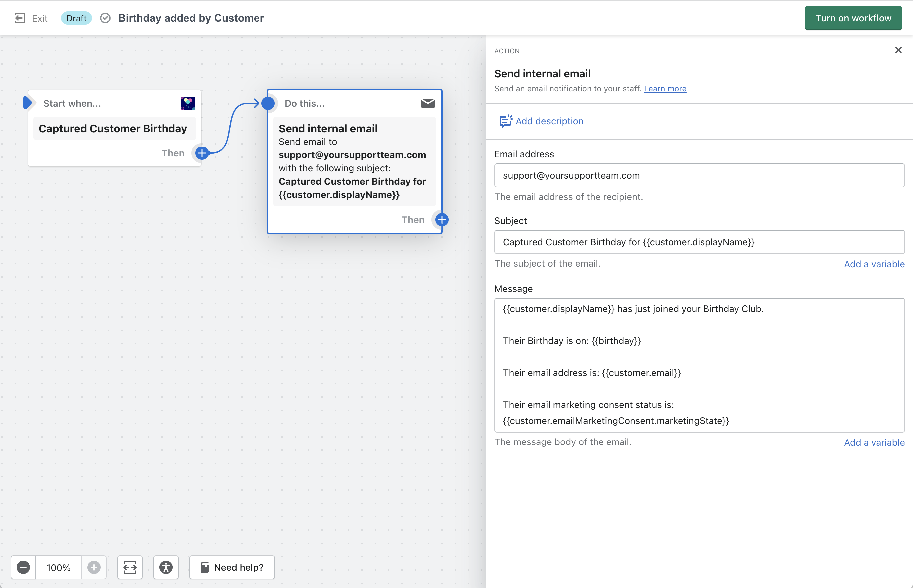Click the trigger start marker icon

coord(28,103)
